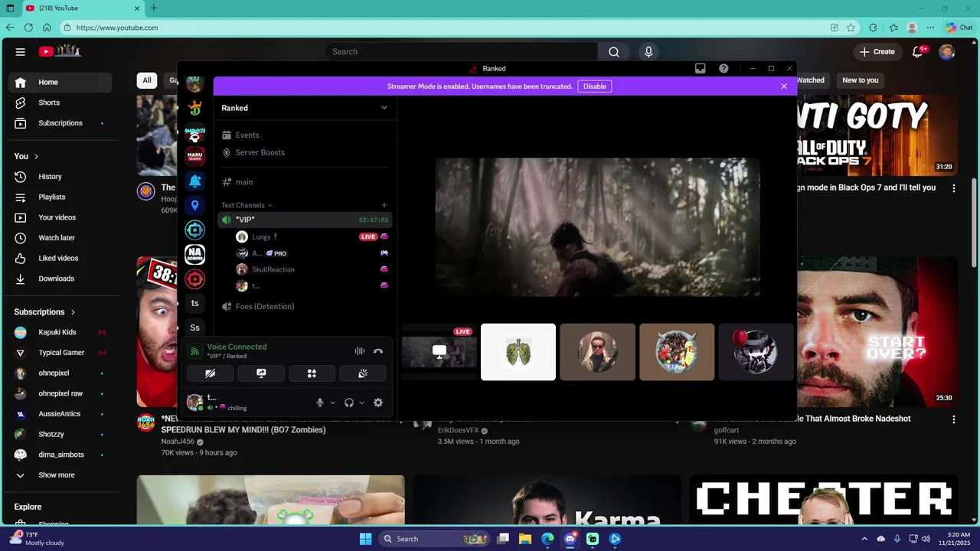Screen dimensions: 980x551
Task: Select the 'New to you' chip
Action: click(861, 80)
